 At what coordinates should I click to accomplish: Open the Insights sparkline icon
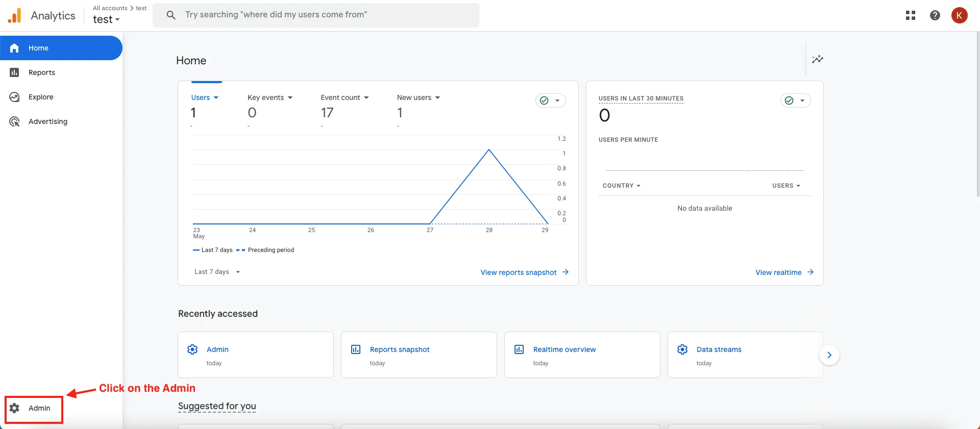[x=817, y=59]
